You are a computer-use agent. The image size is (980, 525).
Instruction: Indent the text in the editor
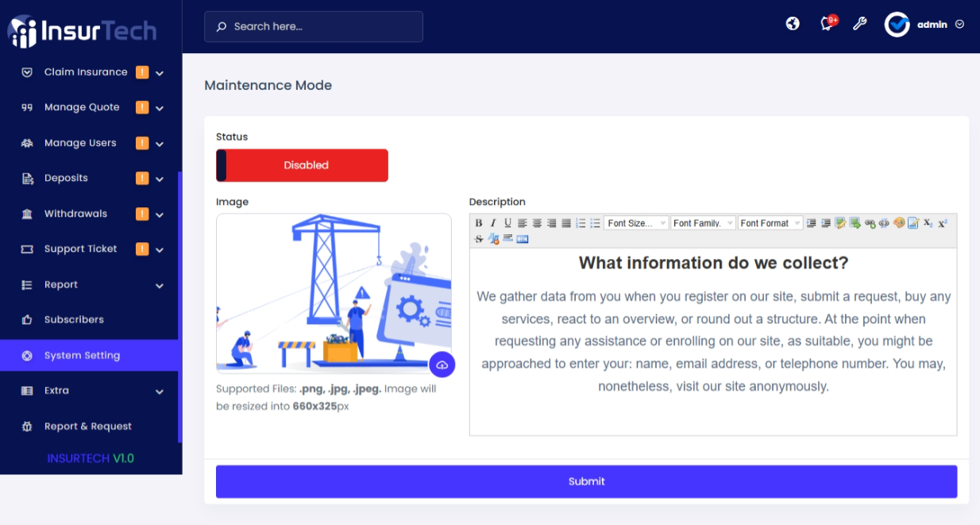811,223
